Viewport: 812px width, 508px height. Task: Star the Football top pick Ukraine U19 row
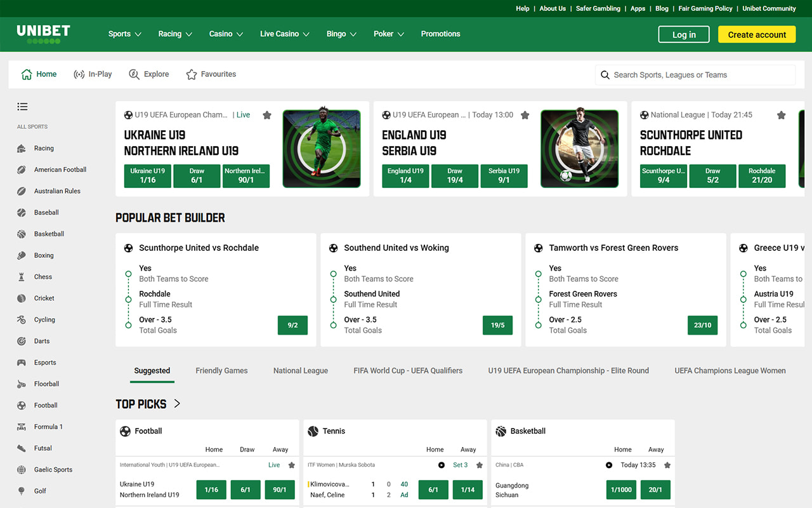pos(292,465)
